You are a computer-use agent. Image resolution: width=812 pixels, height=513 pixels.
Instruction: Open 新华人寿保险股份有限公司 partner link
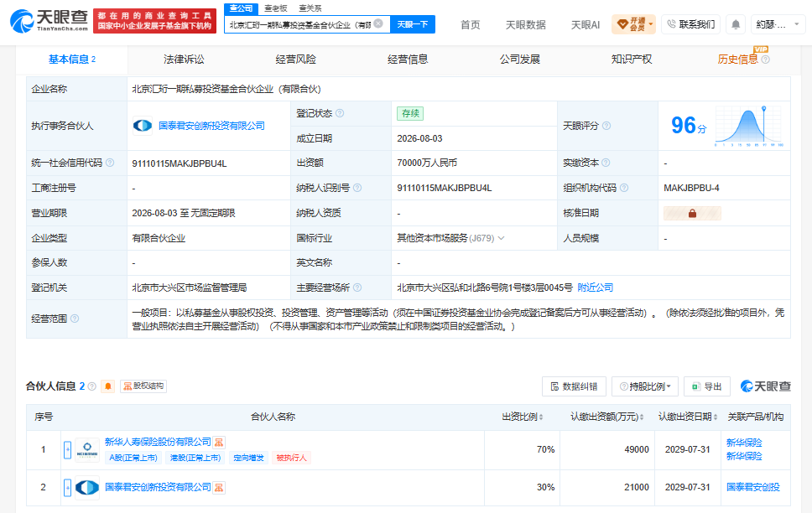pos(158,442)
